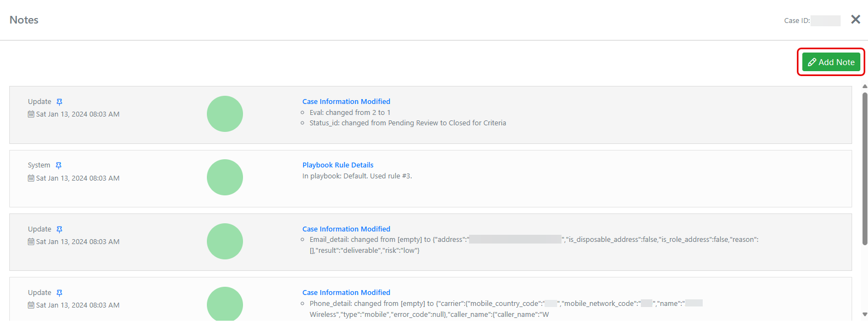Click the scrollbar down arrow
The height and width of the screenshot is (330, 868).
pos(865,315)
